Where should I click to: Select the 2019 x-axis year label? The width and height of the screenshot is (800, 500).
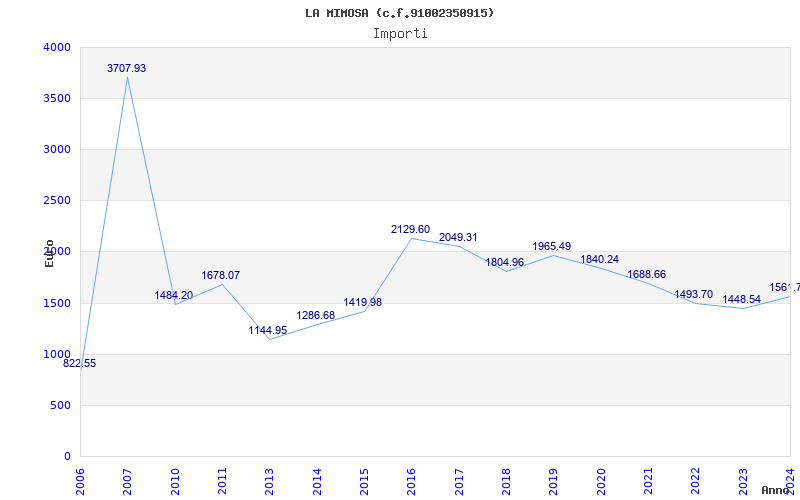click(554, 482)
